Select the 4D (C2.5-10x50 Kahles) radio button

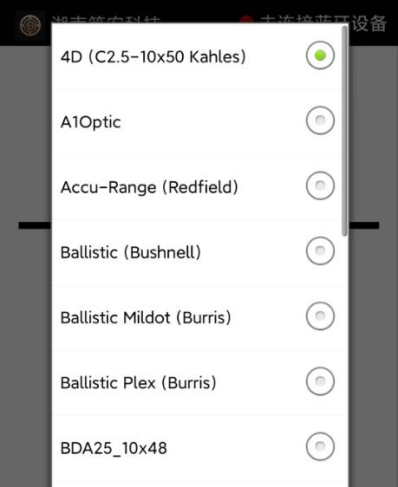click(x=320, y=55)
